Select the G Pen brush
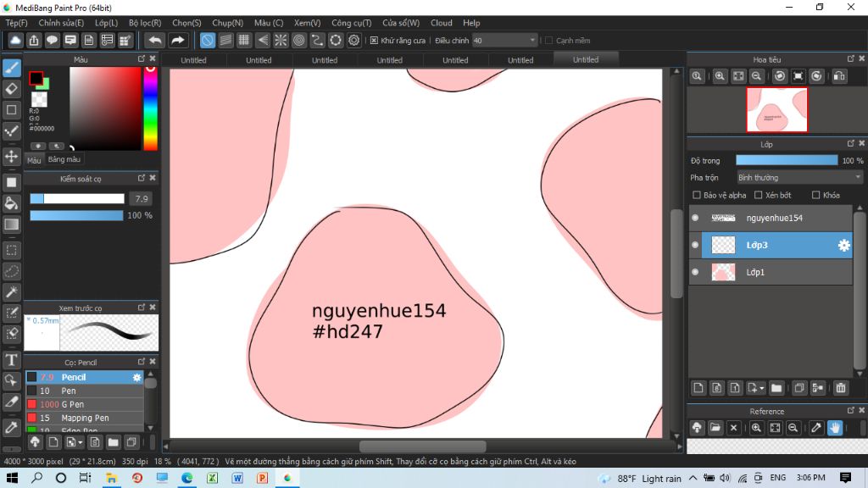Viewport: 868px width, 488px height. coord(85,404)
